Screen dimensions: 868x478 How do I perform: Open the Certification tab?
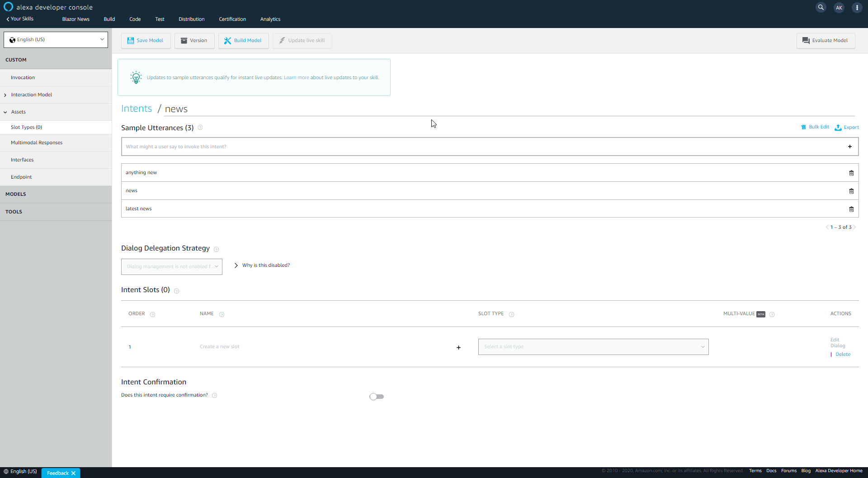click(232, 19)
